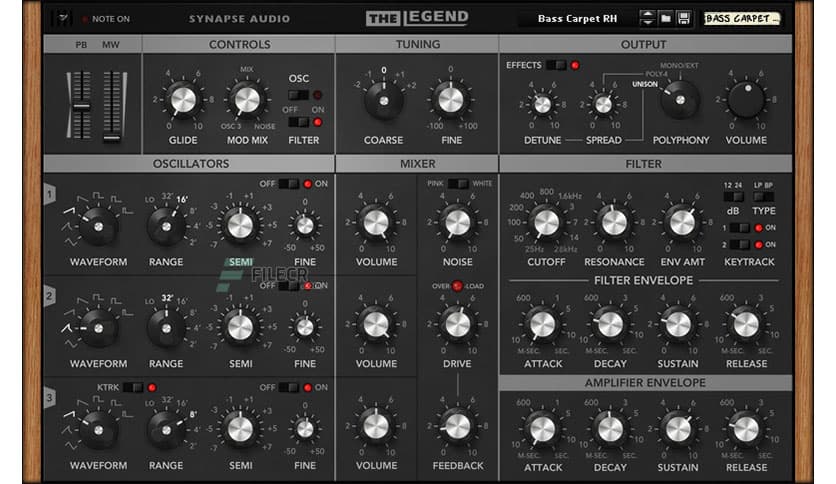Click amplifier envelope ATTACK knob
836x484 pixels.
542,429
